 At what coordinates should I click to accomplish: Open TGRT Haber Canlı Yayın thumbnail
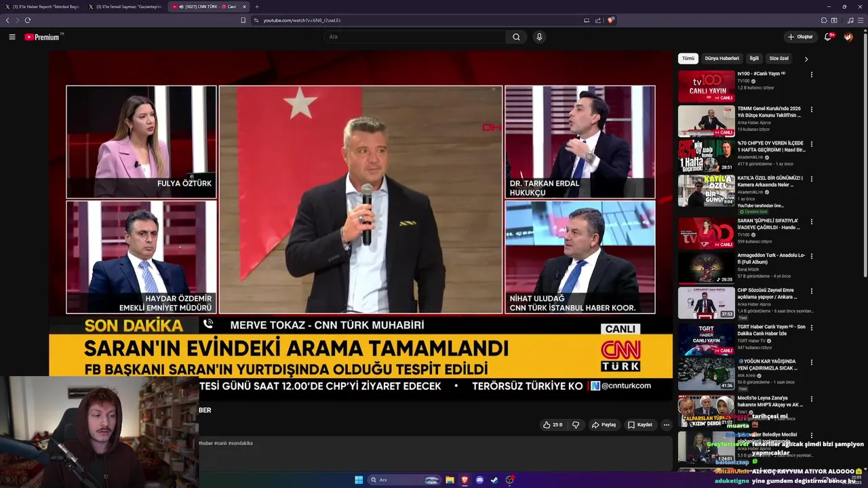(x=706, y=340)
